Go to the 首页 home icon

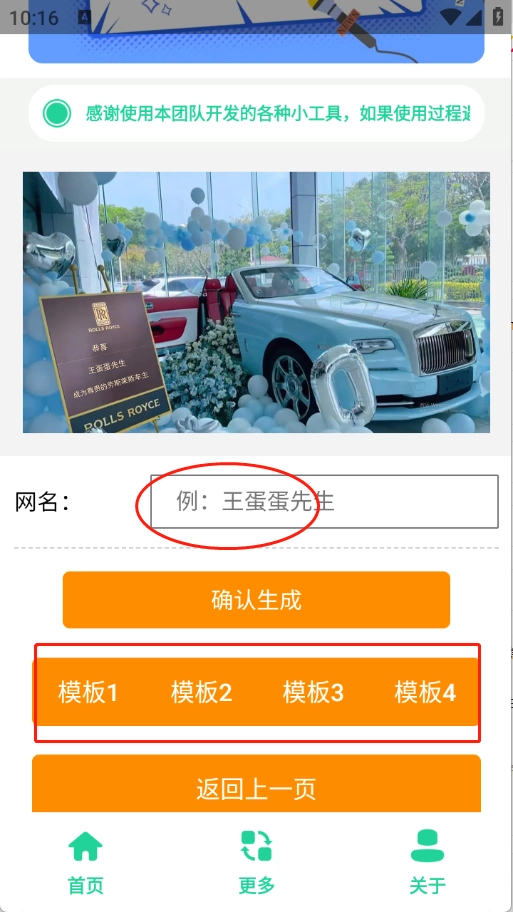(86, 846)
